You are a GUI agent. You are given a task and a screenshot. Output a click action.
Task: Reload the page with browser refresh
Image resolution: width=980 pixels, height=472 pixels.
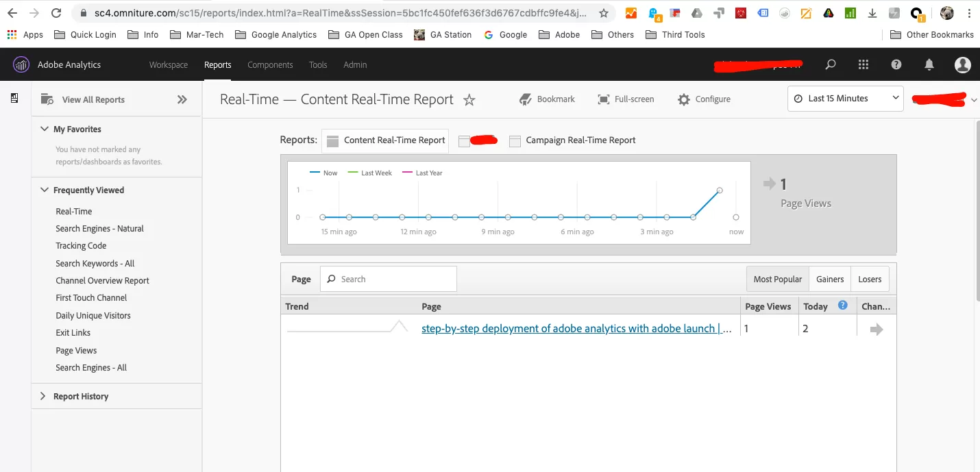[57, 12]
